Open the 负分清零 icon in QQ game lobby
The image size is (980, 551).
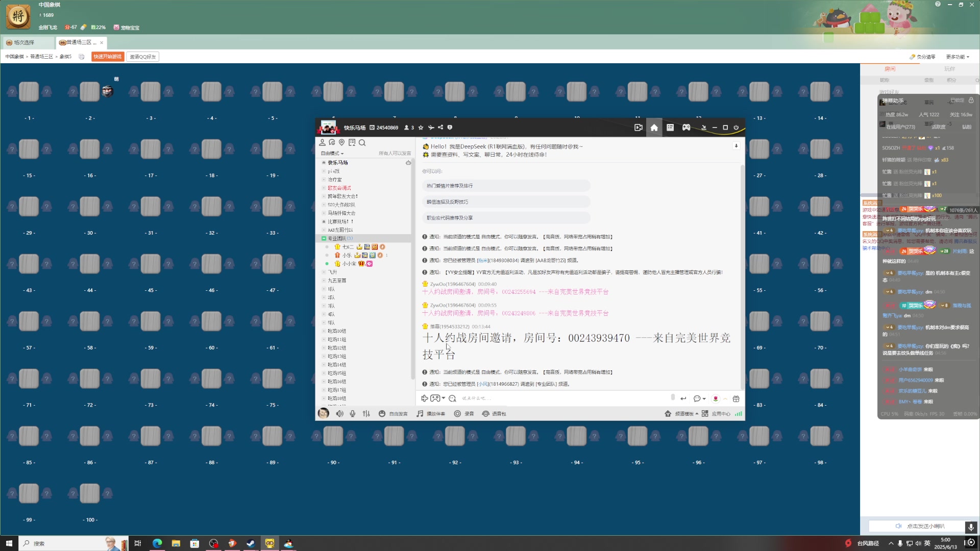point(912,57)
